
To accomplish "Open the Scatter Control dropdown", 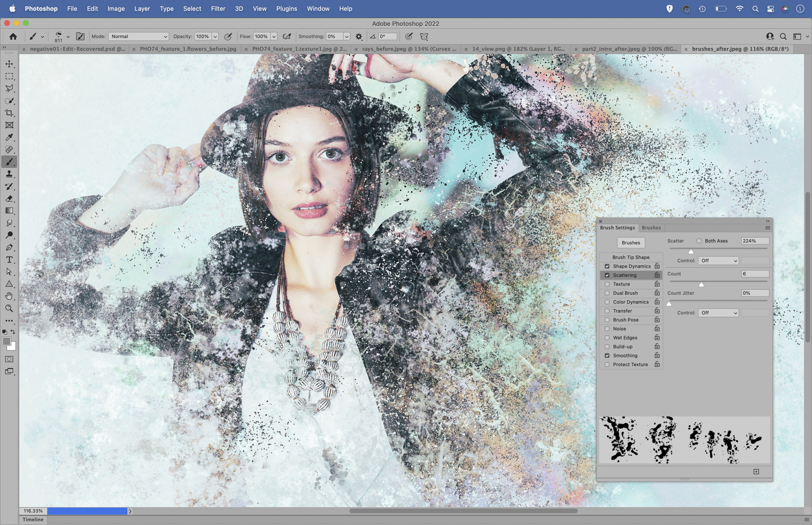I will point(718,260).
